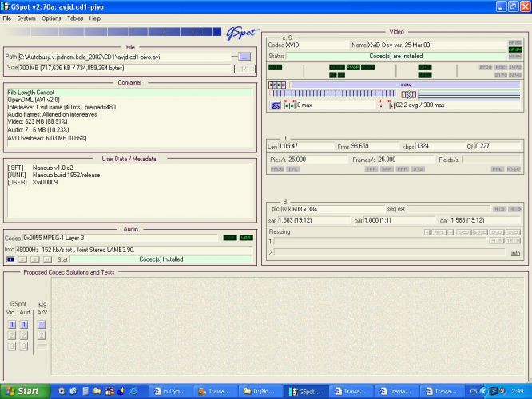Open the Help menu
Screen dimensions: 532x399
point(95,18)
